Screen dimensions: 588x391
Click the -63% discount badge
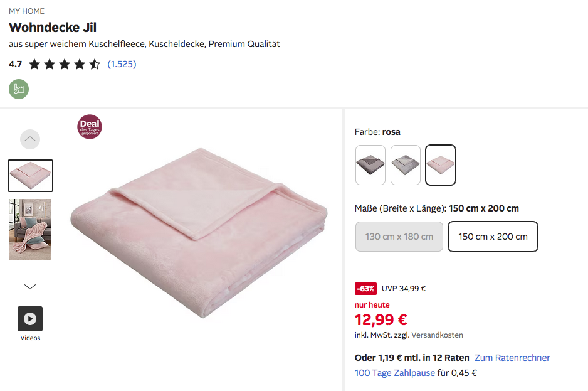[x=365, y=289]
